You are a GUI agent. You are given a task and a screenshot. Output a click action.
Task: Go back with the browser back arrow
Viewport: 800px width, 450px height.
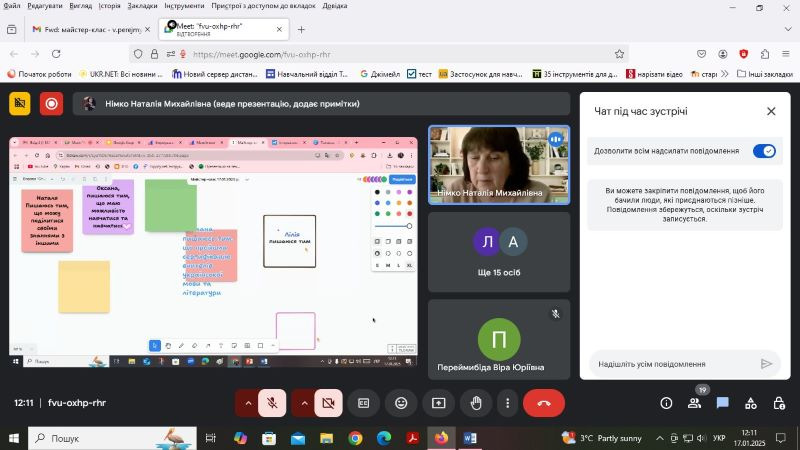point(14,54)
